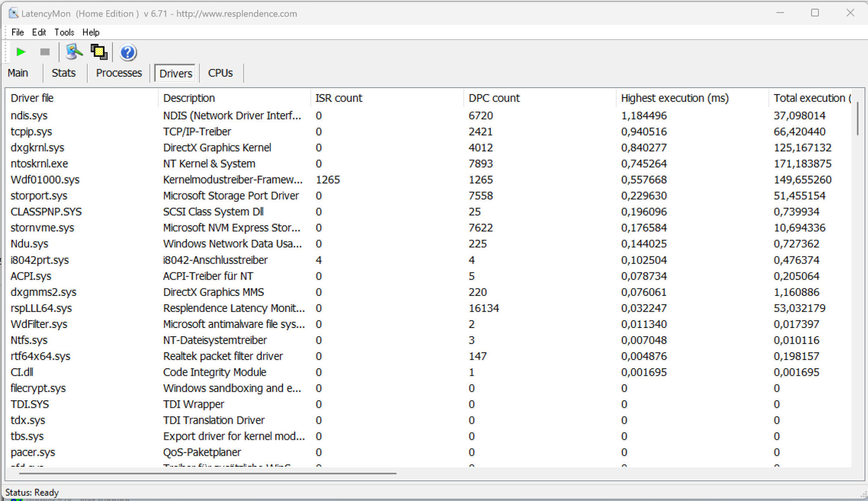Select the CPUs tab

220,73
